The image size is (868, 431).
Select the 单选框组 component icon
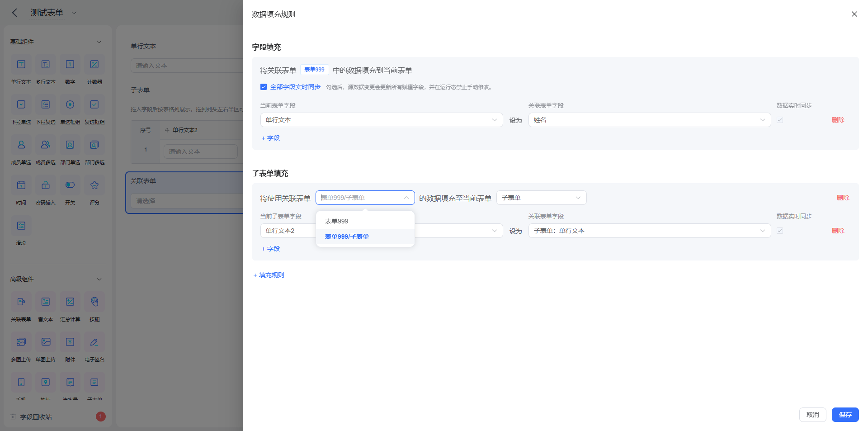pyautogui.click(x=70, y=104)
